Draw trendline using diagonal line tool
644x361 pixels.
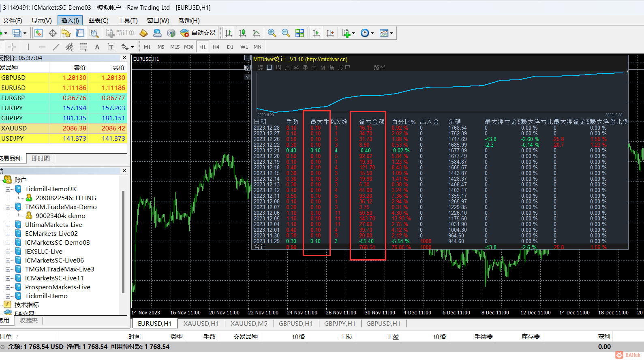(56, 47)
